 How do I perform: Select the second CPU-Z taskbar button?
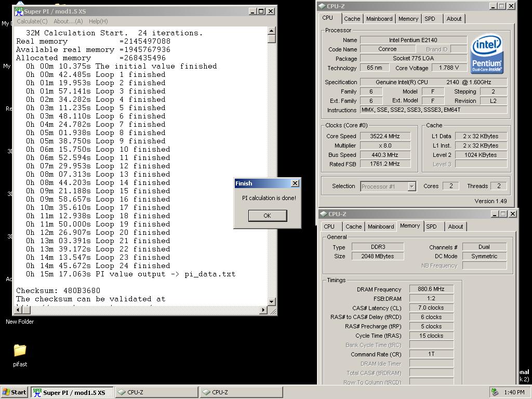point(241,392)
